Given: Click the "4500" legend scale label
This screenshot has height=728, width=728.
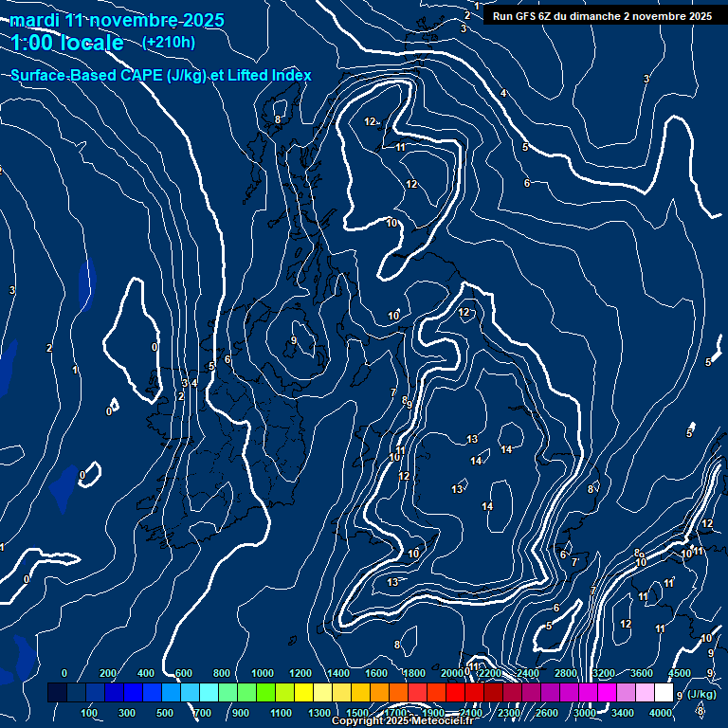Looking at the screenshot, I should (x=680, y=673).
